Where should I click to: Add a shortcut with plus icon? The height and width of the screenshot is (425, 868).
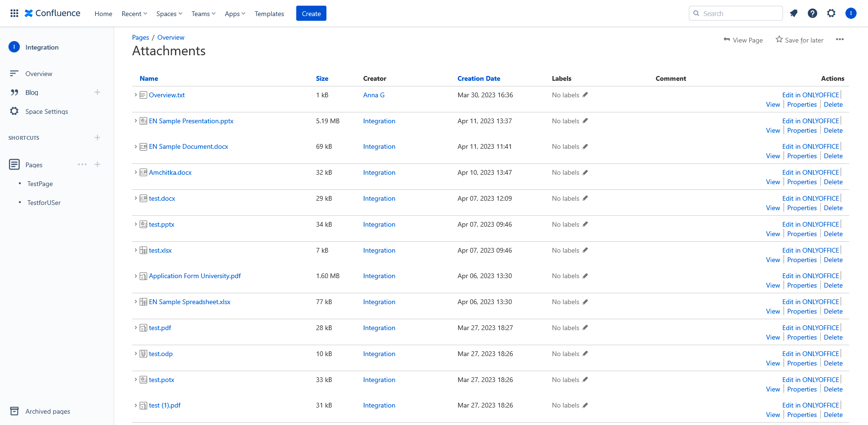pyautogui.click(x=97, y=137)
